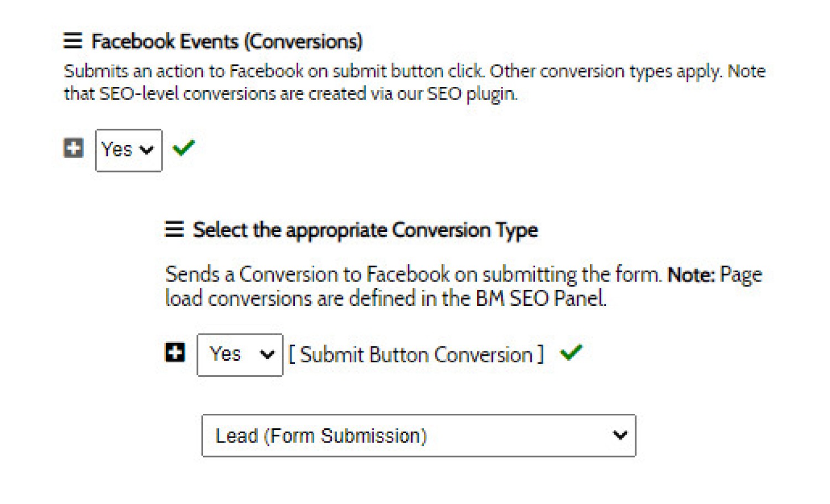830x504 pixels.
Task: Click the [ Submit Button Conversion ] label
Action: pyautogui.click(x=416, y=355)
